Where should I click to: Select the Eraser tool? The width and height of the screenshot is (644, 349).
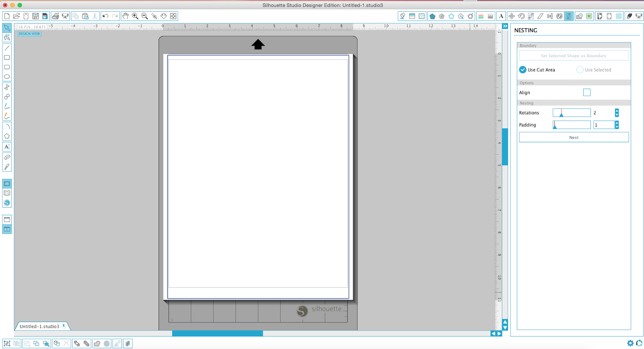point(7,157)
